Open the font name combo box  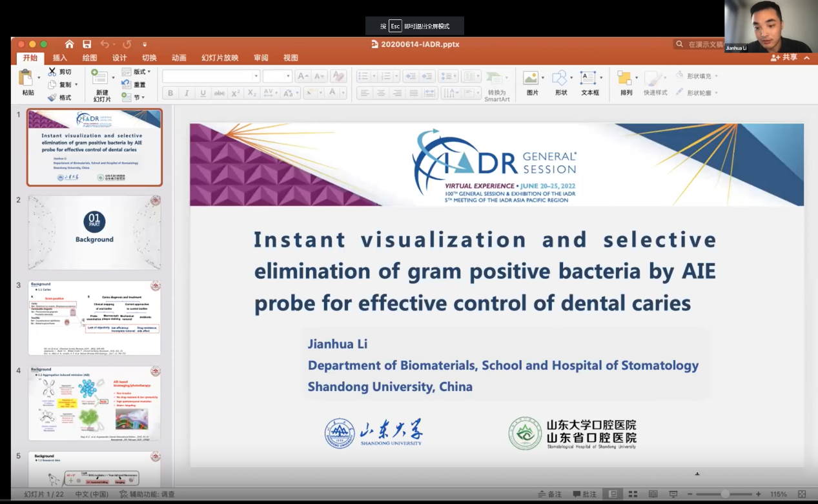(210, 76)
